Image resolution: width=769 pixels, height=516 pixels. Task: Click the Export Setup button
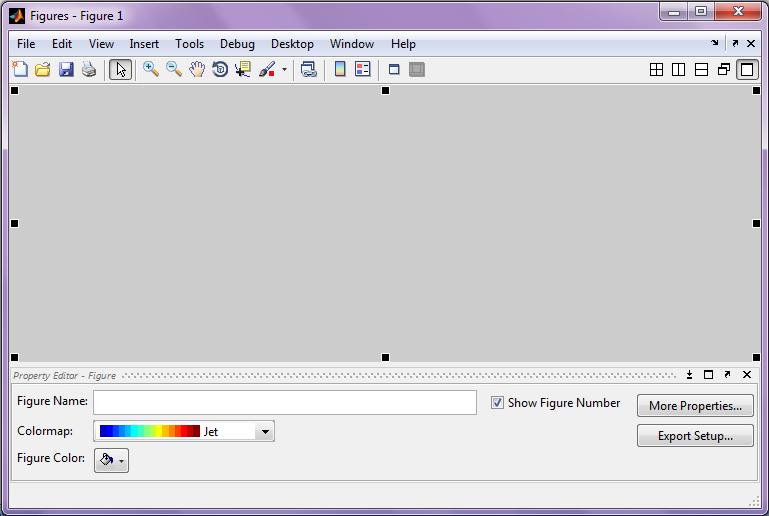click(x=695, y=436)
